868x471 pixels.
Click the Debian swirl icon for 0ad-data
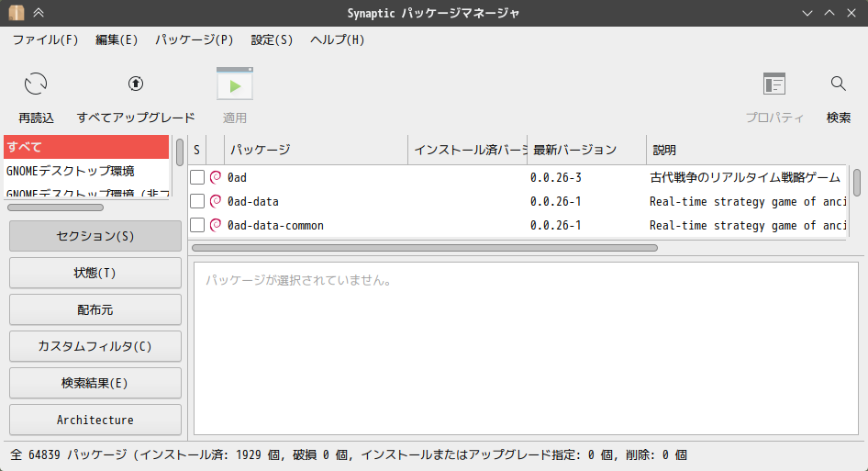[216, 201]
